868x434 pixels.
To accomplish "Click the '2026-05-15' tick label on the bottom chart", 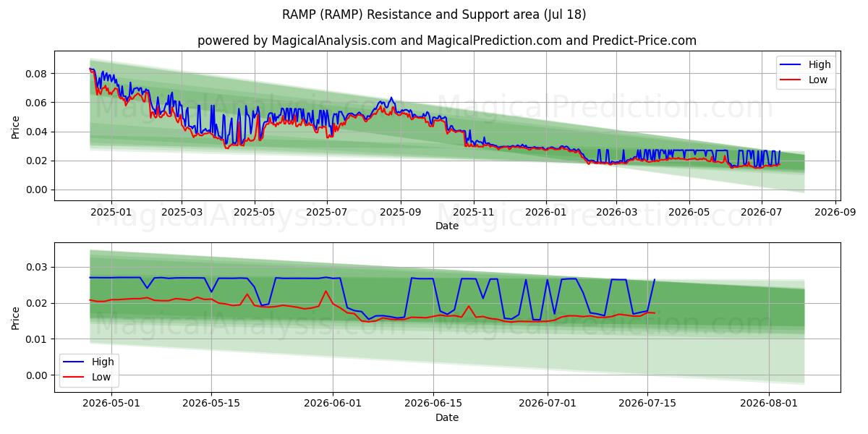I will click(211, 404).
